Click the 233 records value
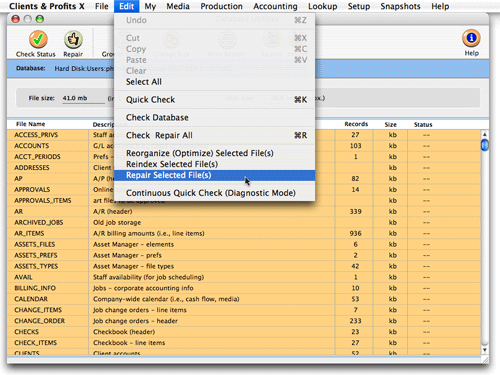Screen dimensions: 500x375 click(355, 321)
